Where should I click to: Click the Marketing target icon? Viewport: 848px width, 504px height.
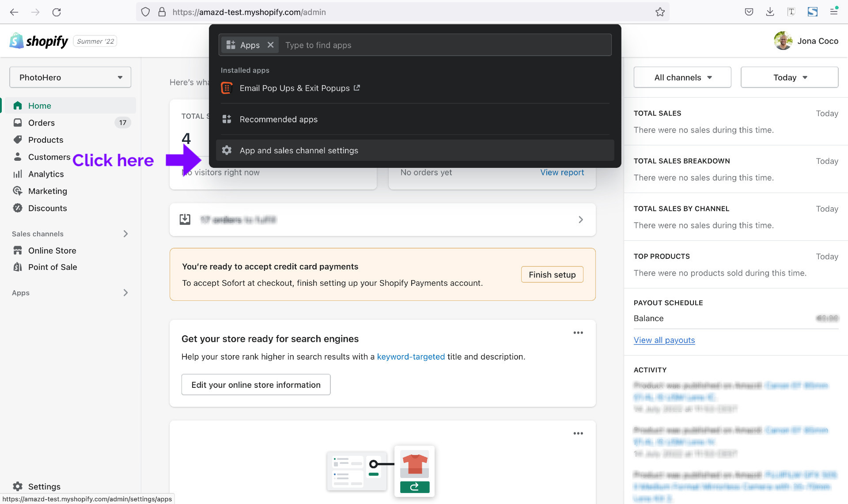(18, 191)
